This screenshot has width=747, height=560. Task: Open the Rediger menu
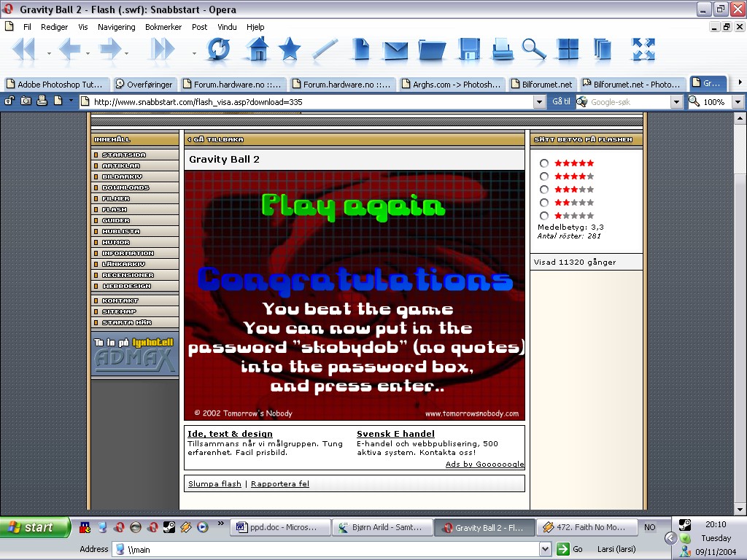54,27
